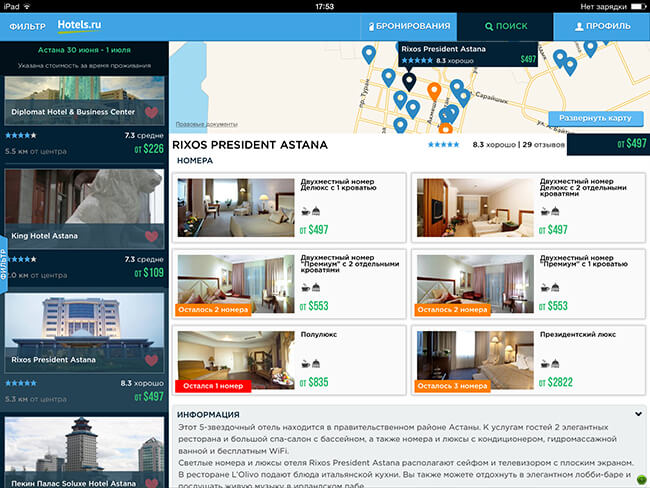Toggle favorite heart on King Hotel Astana

coord(151,236)
